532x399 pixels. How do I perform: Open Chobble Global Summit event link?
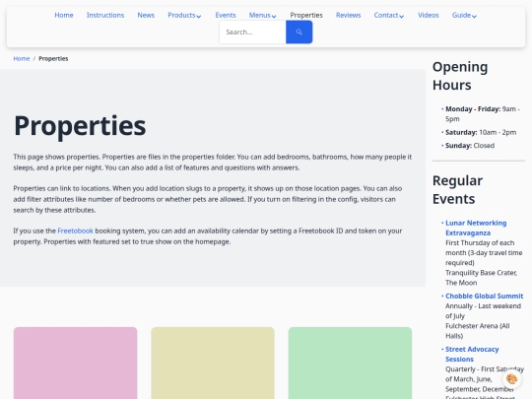coord(484,296)
